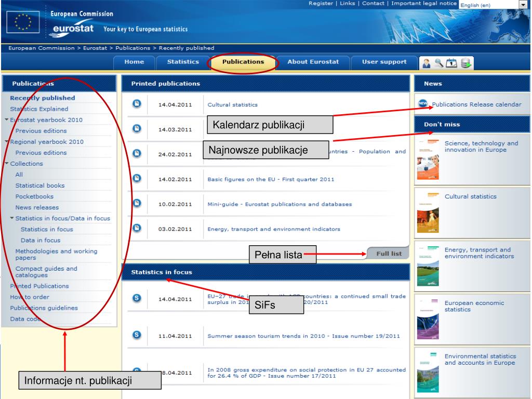Click the Full list button

pos(389,254)
